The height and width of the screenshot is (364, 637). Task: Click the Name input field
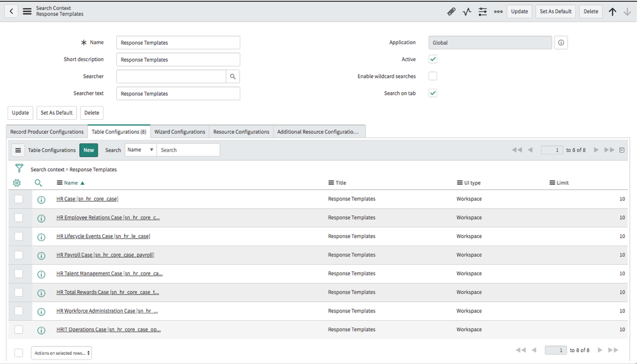pos(178,43)
